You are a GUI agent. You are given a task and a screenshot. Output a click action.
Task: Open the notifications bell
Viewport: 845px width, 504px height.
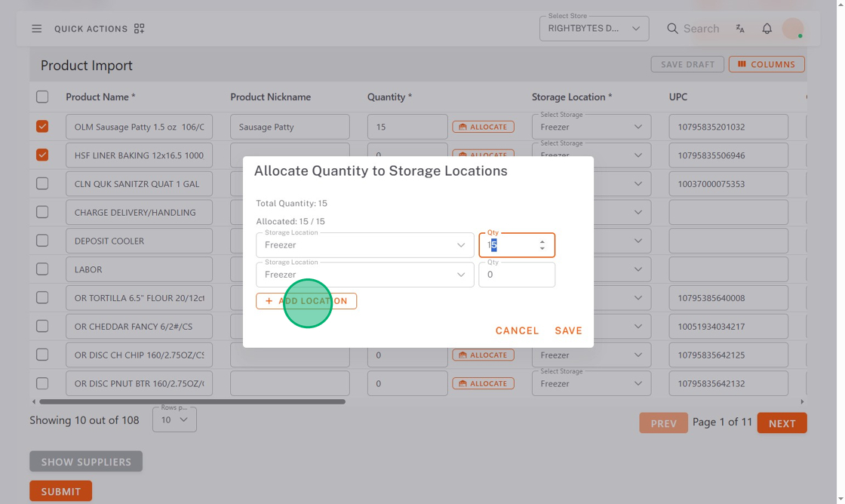[x=767, y=29]
